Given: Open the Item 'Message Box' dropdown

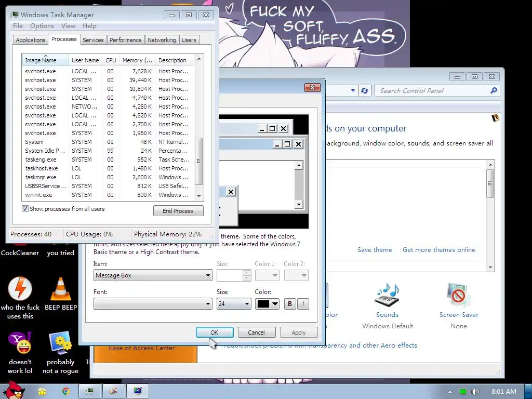Looking at the screenshot, I should [153, 275].
